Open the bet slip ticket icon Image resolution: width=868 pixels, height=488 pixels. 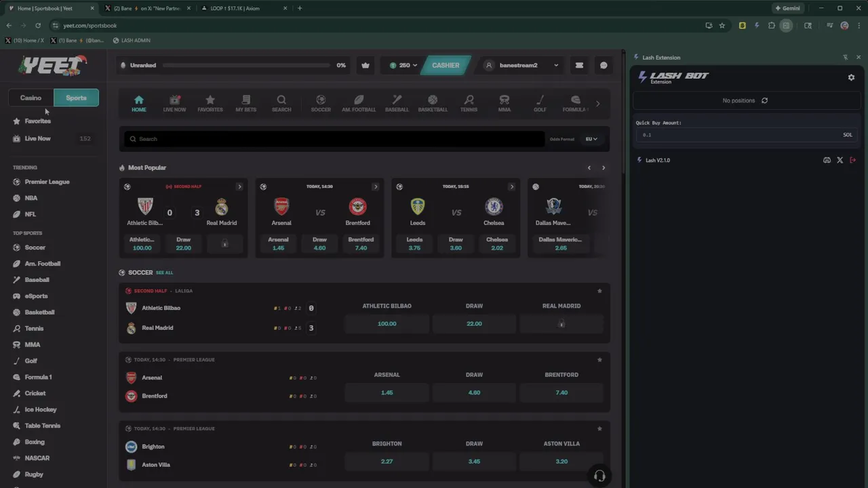pyautogui.click(x=579, y=65)
